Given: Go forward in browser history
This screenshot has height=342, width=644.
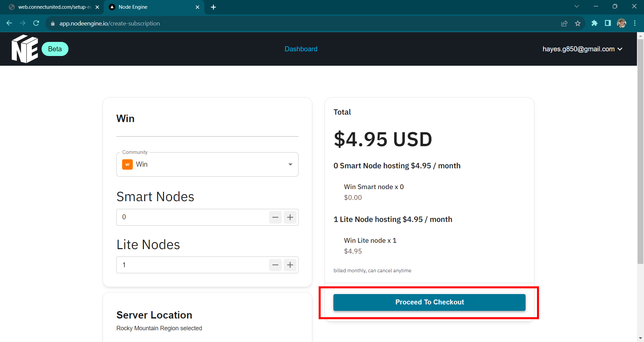Looking at the screenshot, I should point(23,23).
